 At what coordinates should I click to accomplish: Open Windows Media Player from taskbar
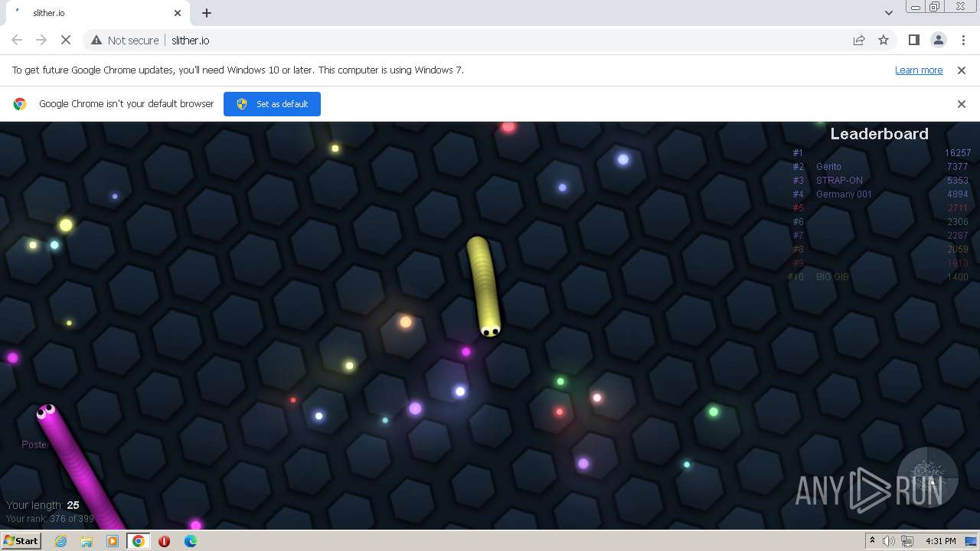tap(113, 541)
